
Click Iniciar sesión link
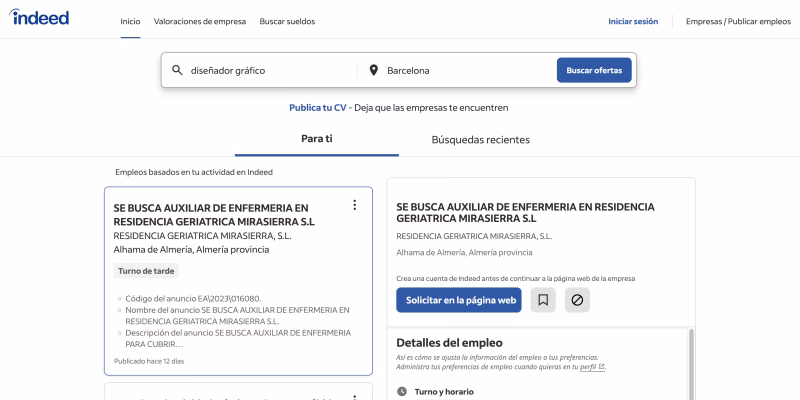(x=633, y=21)
